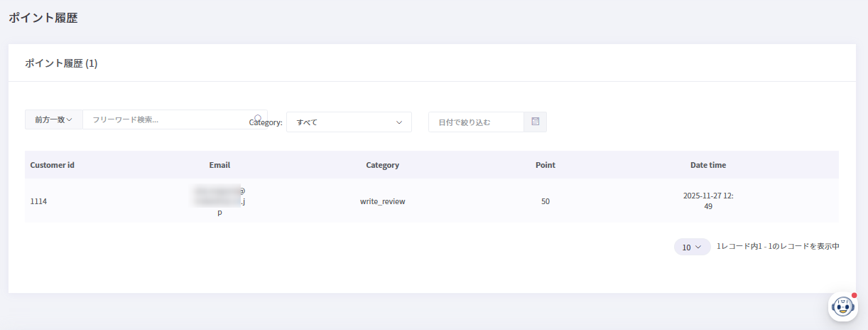Screen dimensions: 868x330
Task: Sort by the Date time column header
Action: [707, 165]
